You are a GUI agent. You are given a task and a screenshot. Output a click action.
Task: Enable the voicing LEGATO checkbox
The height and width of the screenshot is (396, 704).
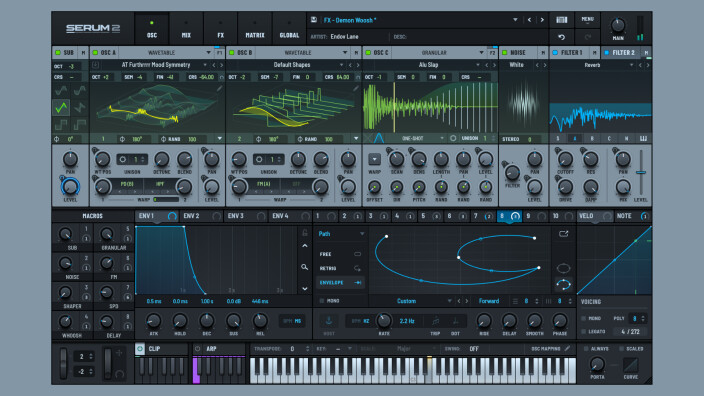point(584,331)
